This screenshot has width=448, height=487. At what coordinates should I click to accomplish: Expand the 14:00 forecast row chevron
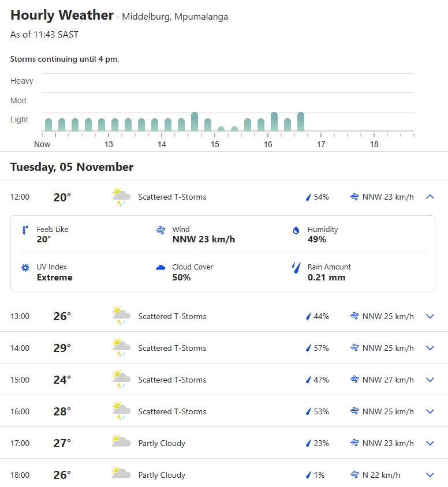click(x=430, y=348)
